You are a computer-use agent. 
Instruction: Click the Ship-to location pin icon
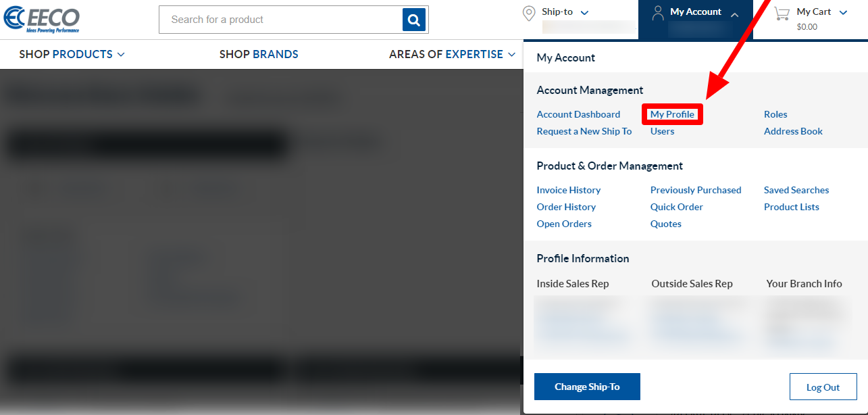coord(530,14)
